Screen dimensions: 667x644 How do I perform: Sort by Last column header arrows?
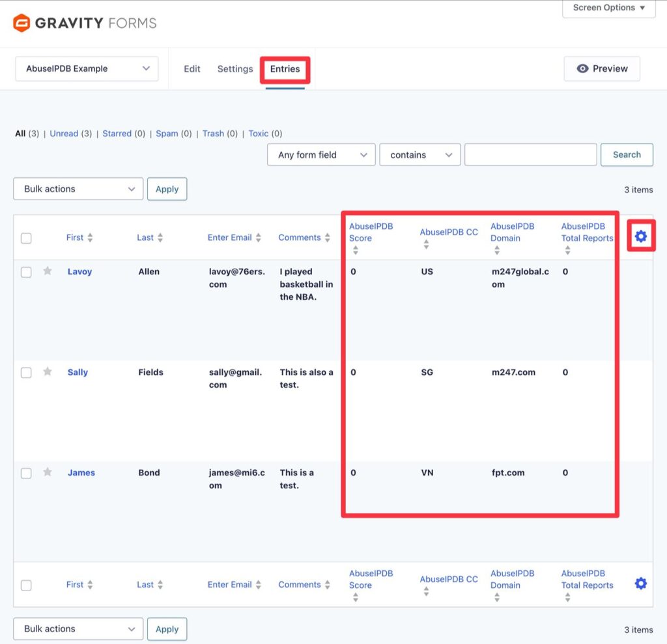[x=160, y=237]
